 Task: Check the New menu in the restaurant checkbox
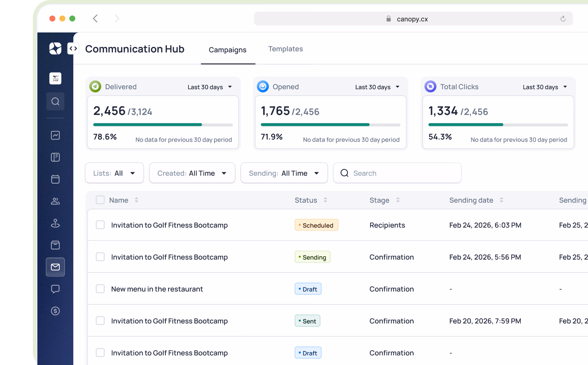click(100, 289)
